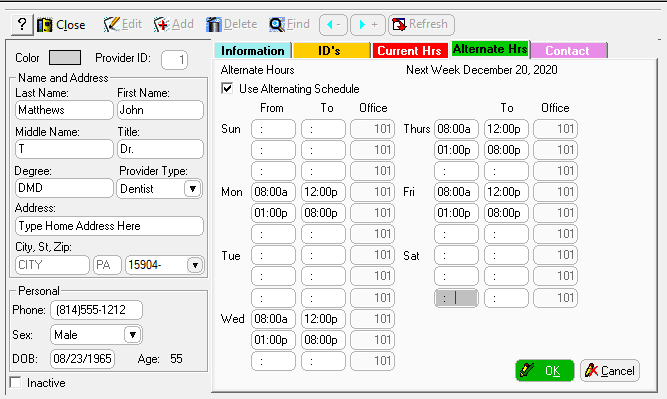Click the Cancel button
Viewport: 667px width, 399px height.
click(x=610, y=370)
